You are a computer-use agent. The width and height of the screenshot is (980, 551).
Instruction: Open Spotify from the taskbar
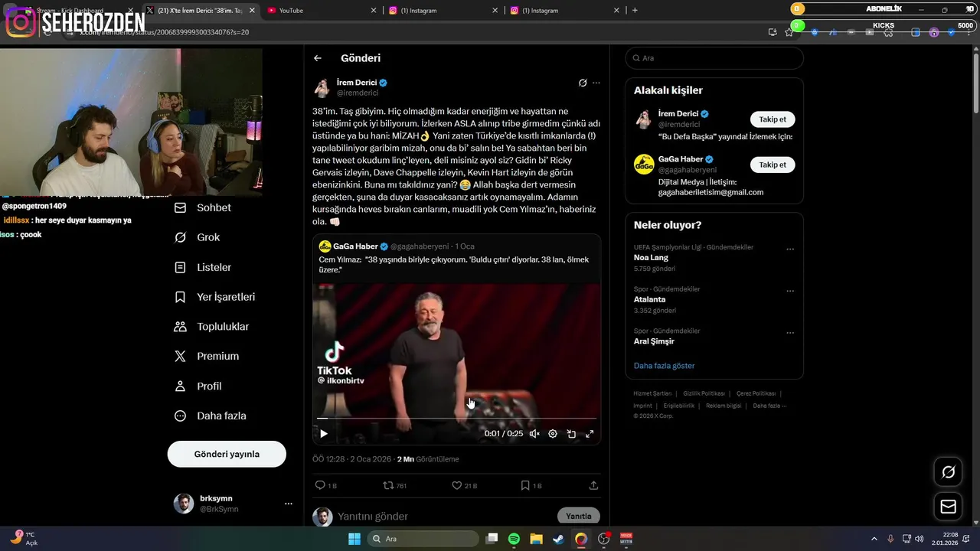coord(514,539)
